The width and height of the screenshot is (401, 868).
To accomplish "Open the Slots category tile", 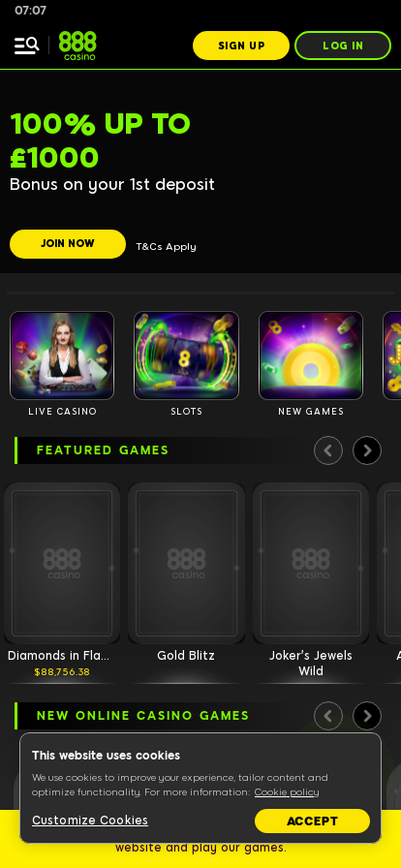I will click(x=186, y=356).
